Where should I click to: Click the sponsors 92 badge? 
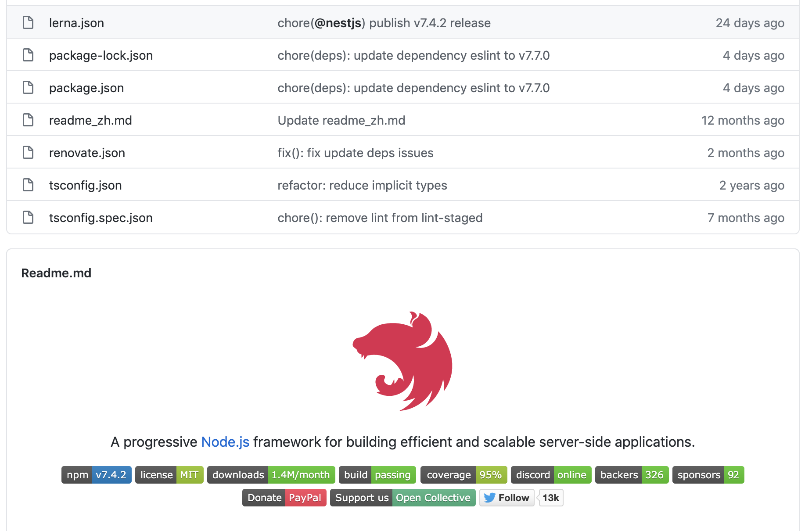pos(708,475)
